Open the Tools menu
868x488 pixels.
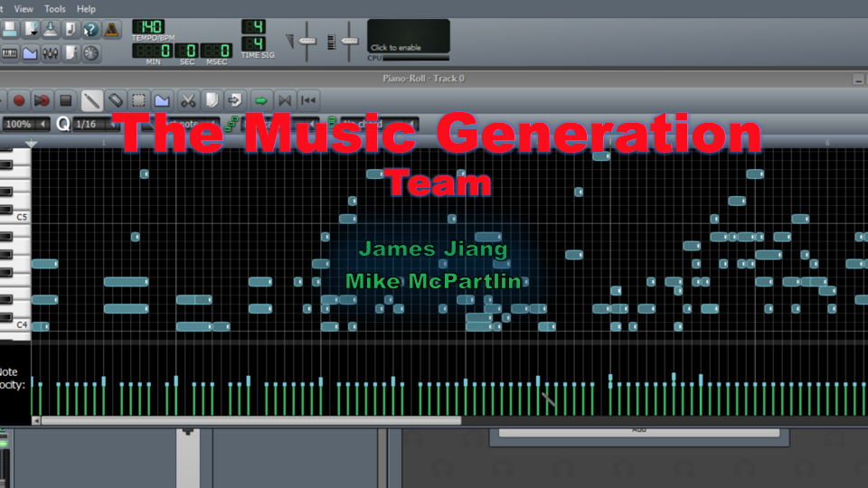click(x=55, y=9)
